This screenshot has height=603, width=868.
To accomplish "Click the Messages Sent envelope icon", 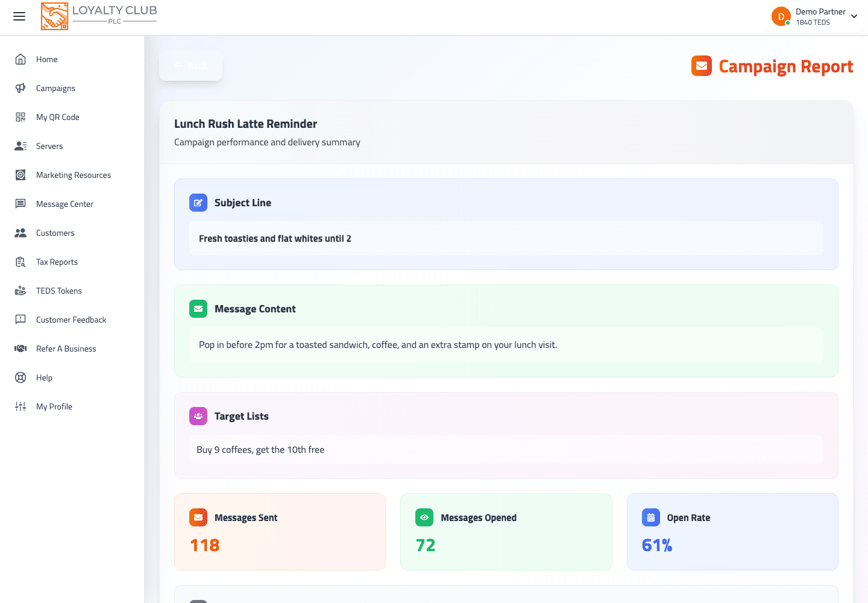I will tap(198, 517).
